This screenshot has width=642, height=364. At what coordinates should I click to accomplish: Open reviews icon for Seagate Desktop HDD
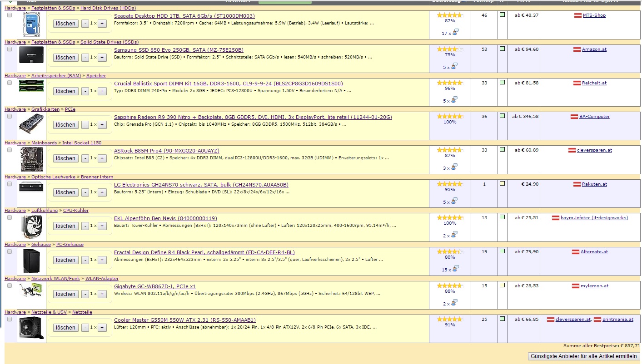click(455, 32)
